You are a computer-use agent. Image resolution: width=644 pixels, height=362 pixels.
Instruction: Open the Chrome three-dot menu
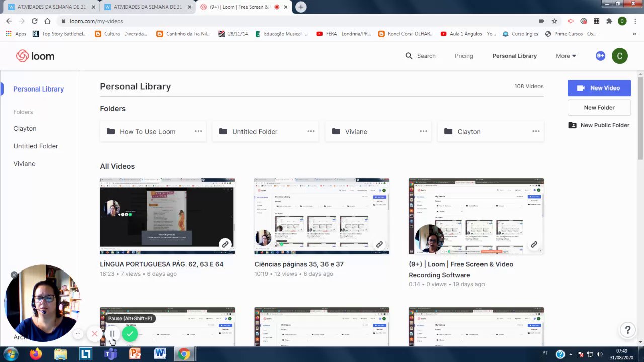[635, 21]
